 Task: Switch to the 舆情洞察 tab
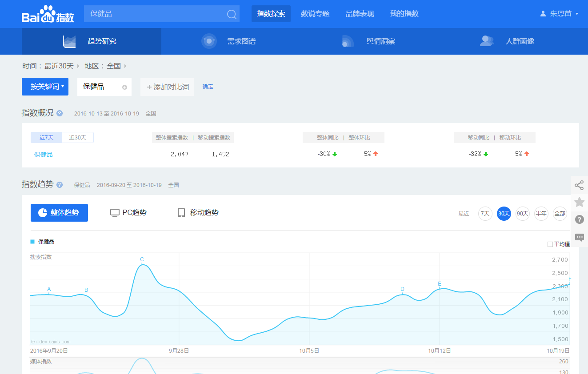[370, 41]
